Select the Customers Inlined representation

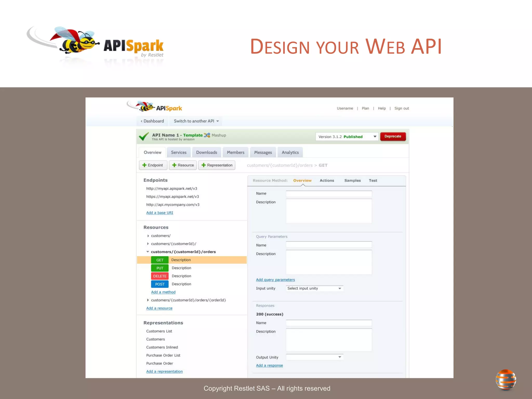coord(162,347)
